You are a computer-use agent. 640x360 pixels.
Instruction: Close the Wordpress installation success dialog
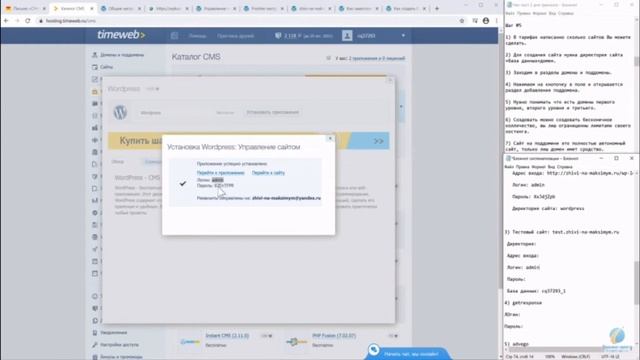click(330, 138)
